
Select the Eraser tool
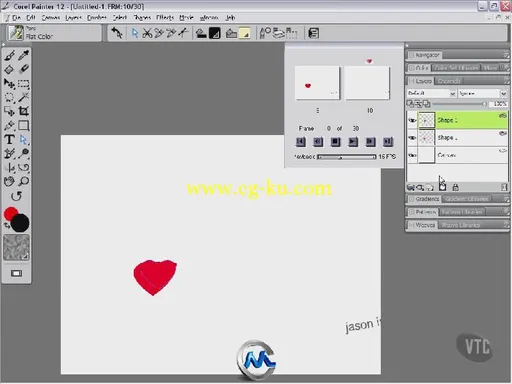tap(23, 69)
